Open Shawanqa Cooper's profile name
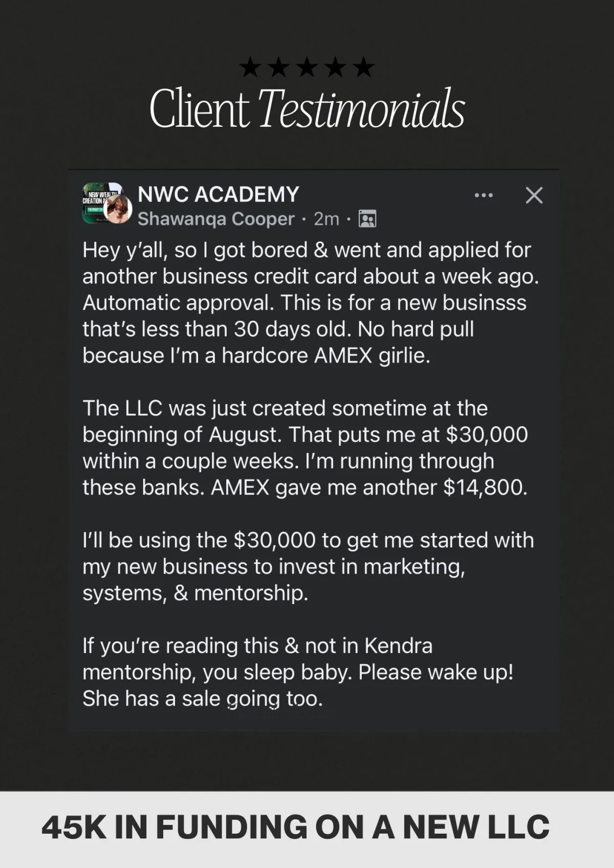614x868 pixels. (216, 219)
